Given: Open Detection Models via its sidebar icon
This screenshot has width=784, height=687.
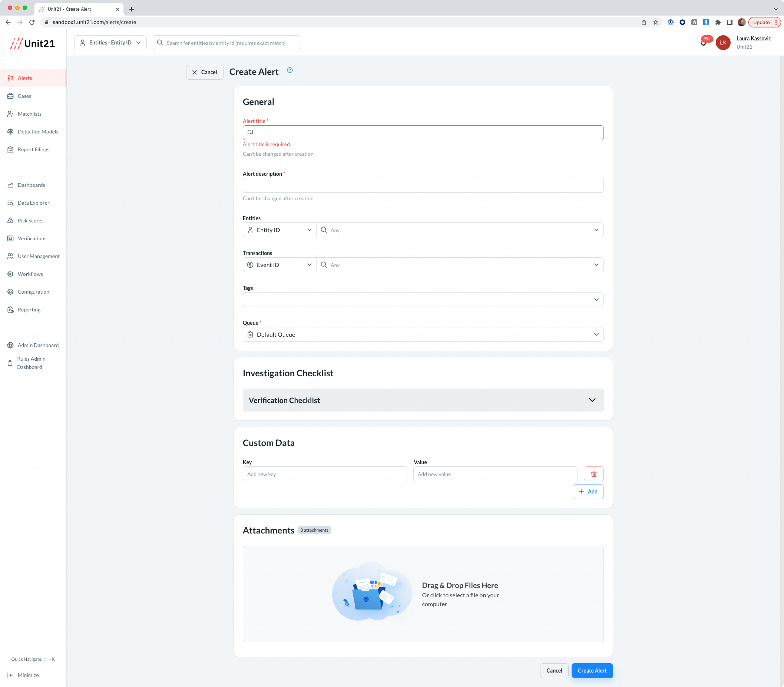Looking at the screenshot, I should coord(11,132).
